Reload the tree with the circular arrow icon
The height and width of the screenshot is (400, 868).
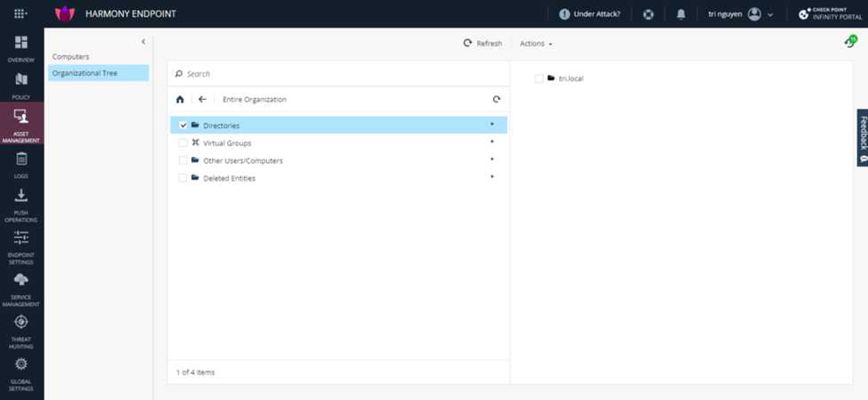click(497, 100)
